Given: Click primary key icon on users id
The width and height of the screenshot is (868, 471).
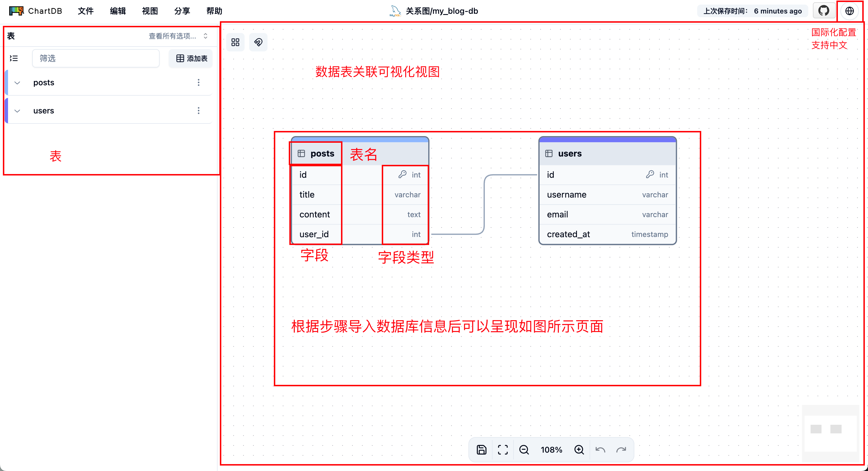Looking at the screenshot, I should pyautogui.click(x=650, y=174).
